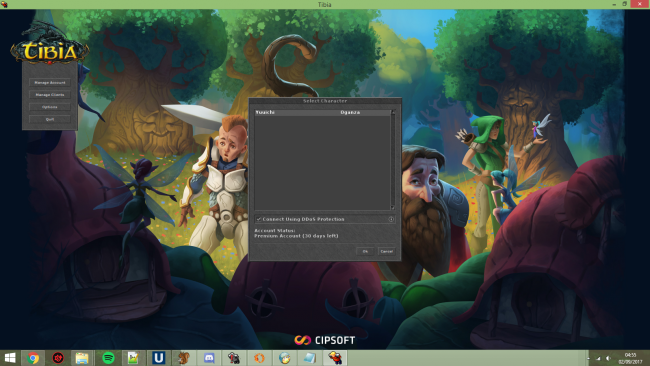650x366 pixels.
Task: Open the orange circle app on taskbar
Action: click(260, 358)
